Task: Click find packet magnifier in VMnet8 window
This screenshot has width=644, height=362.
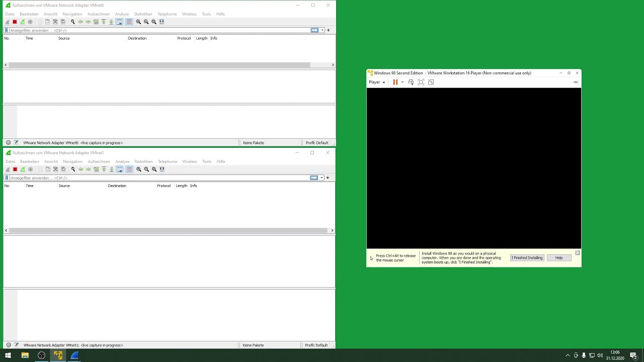Action: [x=72, y=22]
